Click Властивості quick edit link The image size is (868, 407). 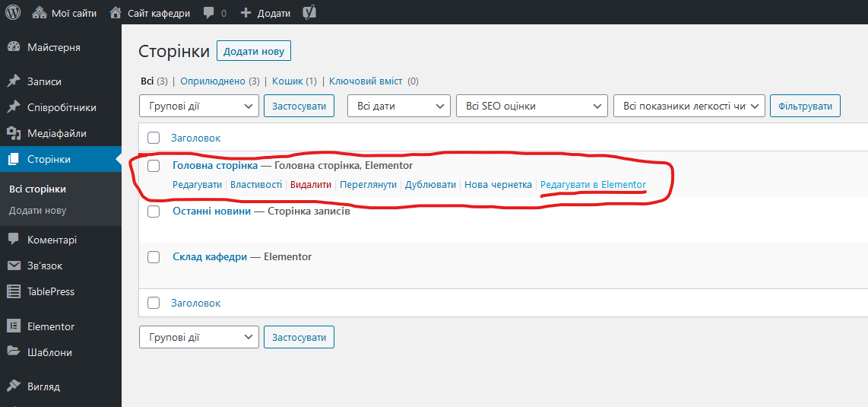[x=256, y=184]
